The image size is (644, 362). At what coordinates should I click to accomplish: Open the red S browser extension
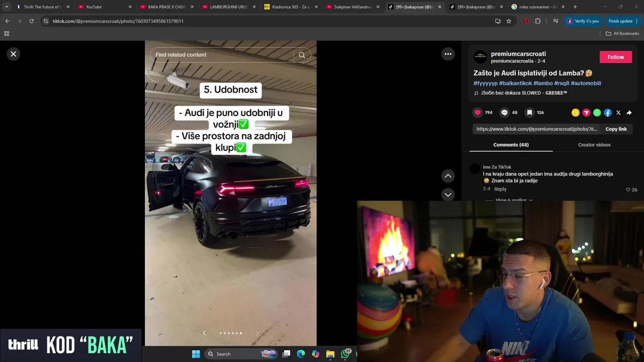pos(525,21)
